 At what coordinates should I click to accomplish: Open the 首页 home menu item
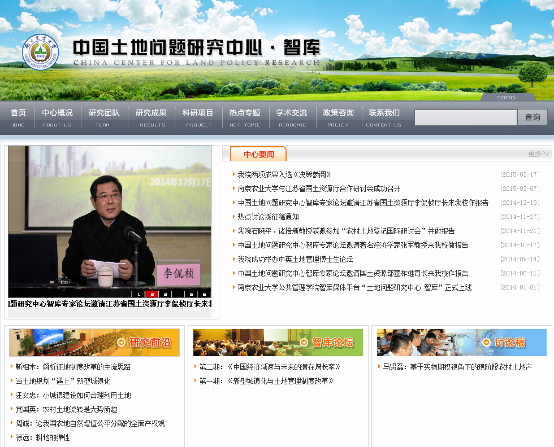18,117
